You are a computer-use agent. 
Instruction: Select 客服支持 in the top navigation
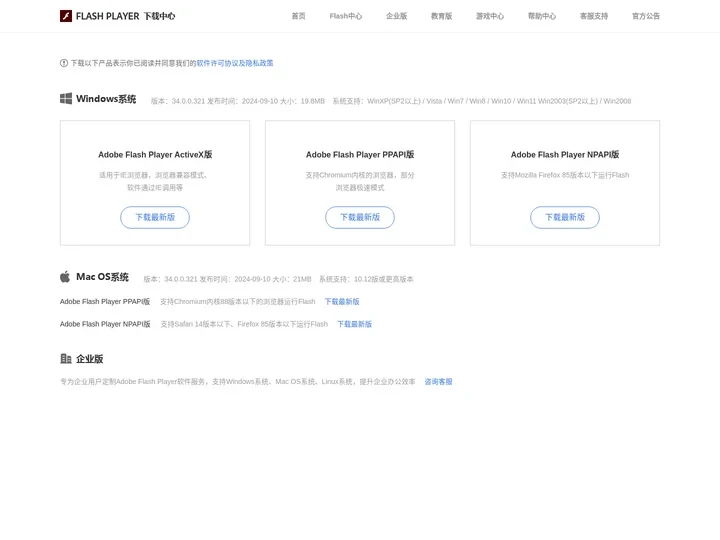click(594, 16)
